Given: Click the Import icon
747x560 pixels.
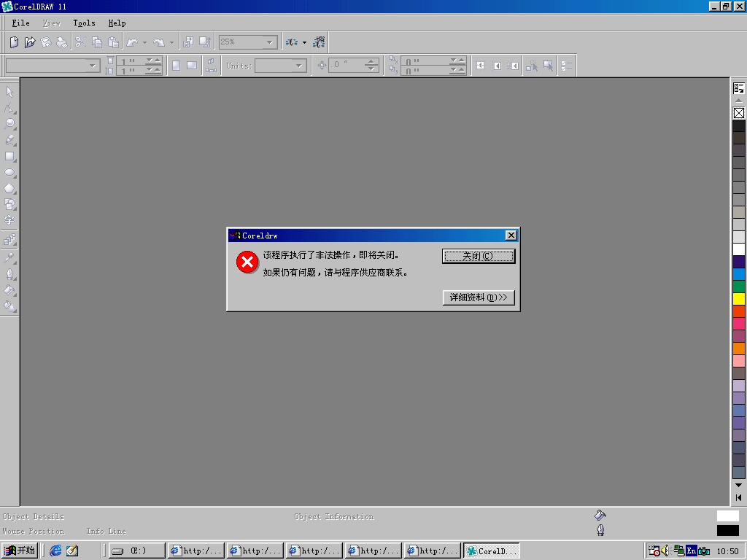Looking at the screenshot, I should (x=188, y=42).
